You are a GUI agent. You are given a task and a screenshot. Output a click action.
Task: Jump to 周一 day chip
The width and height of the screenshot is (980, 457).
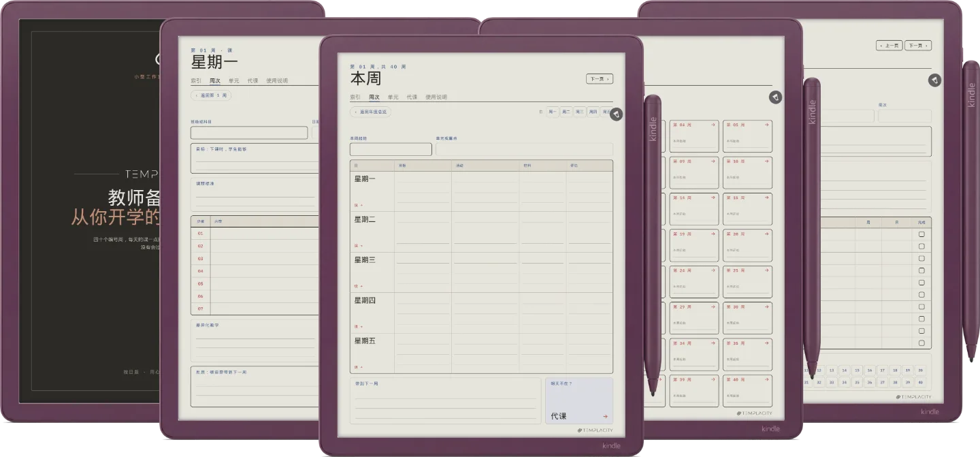point(553,112)
